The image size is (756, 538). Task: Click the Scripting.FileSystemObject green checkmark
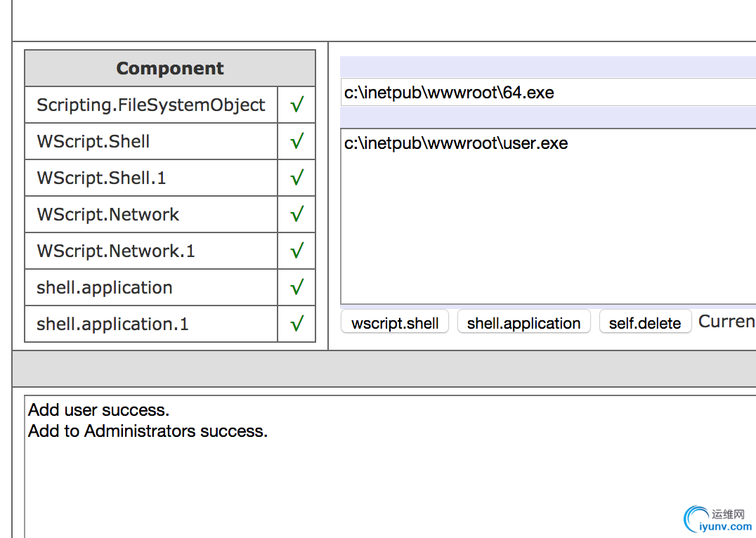point(296,105)
